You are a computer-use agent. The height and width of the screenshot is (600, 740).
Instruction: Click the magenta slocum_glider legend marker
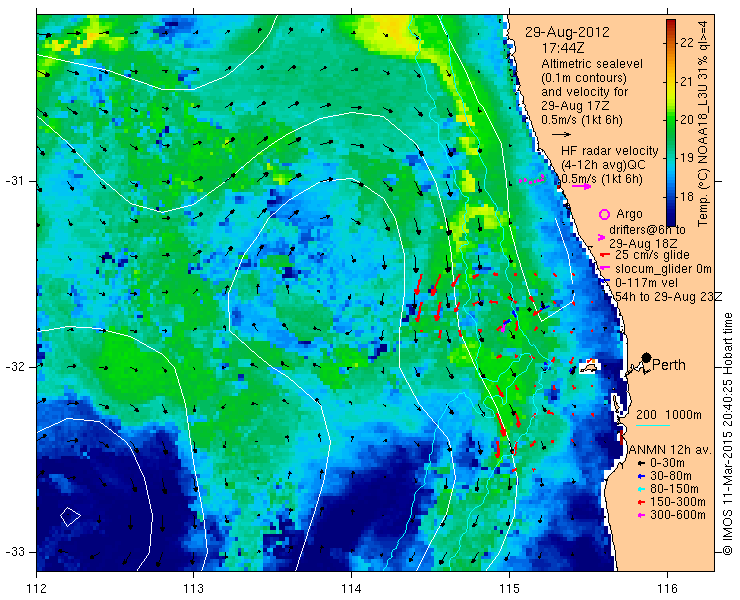[x=603, y=269]
